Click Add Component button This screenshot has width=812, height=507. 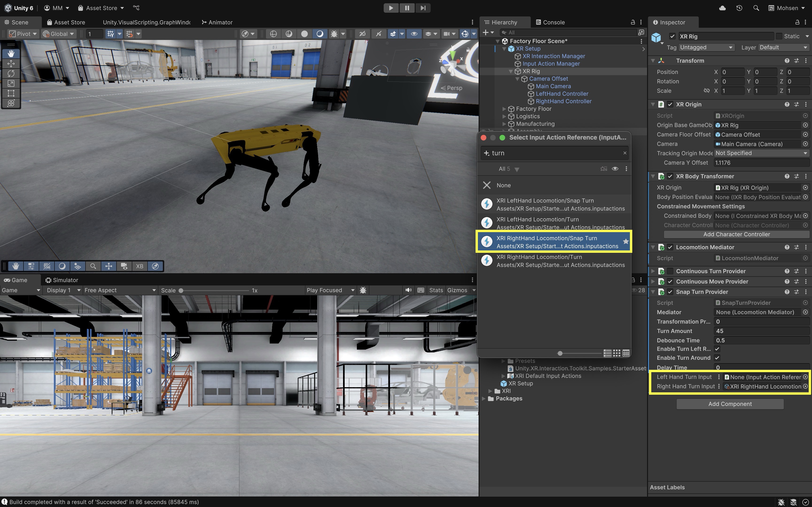tap(730, 404)
